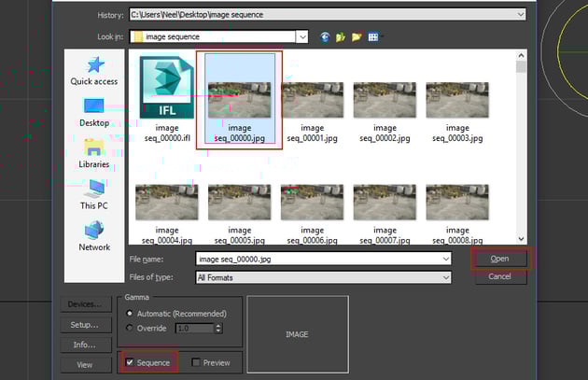588x380 pixels.
Task: Open Quick access in the sidebar
Action: [x=94, y=71]
